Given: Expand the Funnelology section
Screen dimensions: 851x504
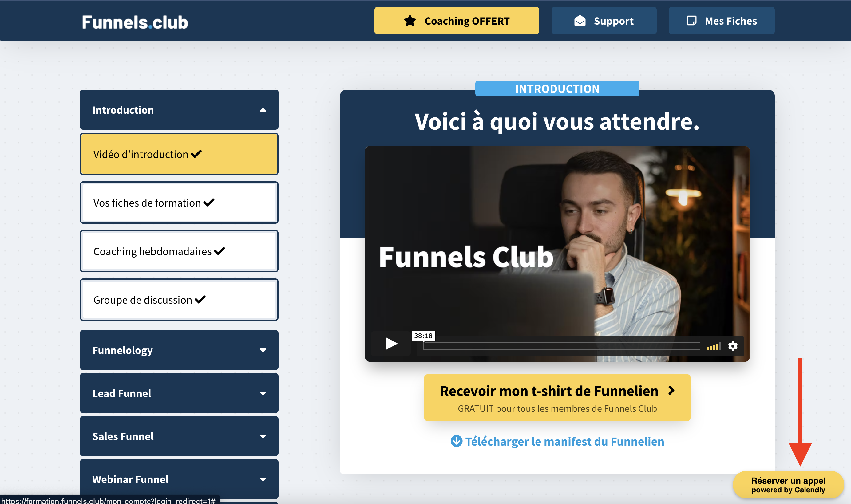Looking at the screenshot, I should pos(263,350).
